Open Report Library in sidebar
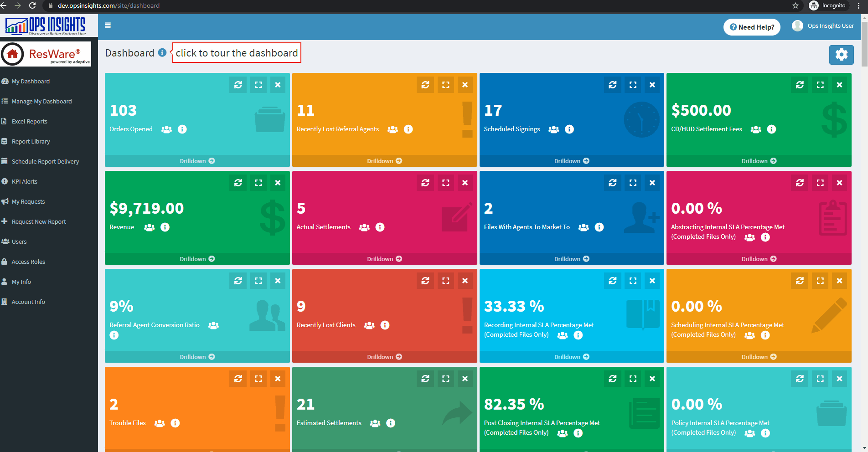The image size is (868, 452). click(x=31, y=141)
